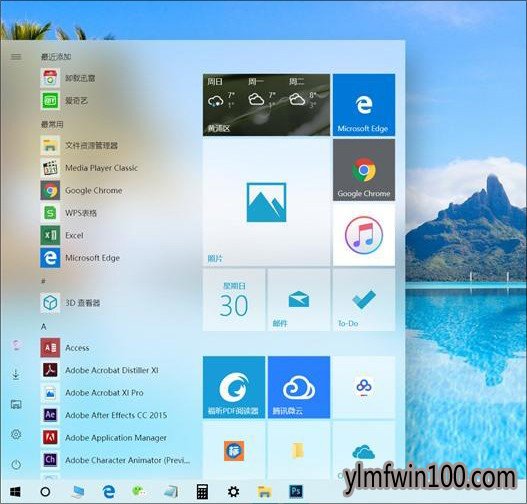Open Cortana circle on the taskbar
The image size is (527, 504).
(45, 492)
